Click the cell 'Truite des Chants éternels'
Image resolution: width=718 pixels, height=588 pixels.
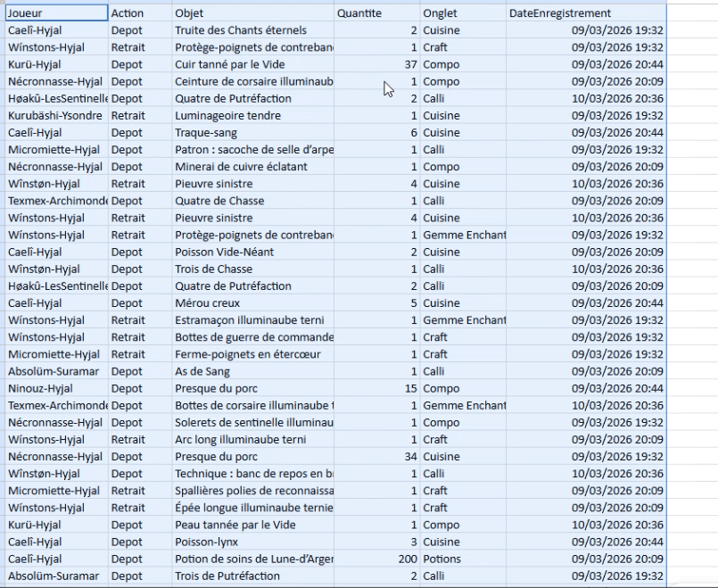253,30
